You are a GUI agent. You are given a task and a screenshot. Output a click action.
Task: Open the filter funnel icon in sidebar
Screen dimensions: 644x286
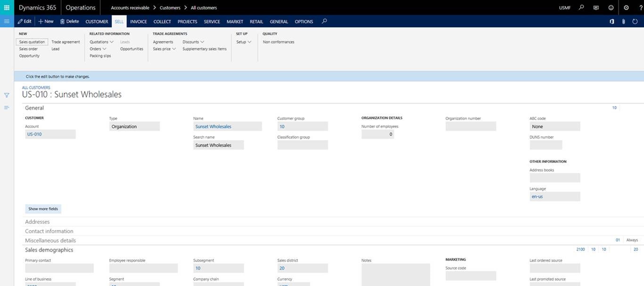click(7, 95)
